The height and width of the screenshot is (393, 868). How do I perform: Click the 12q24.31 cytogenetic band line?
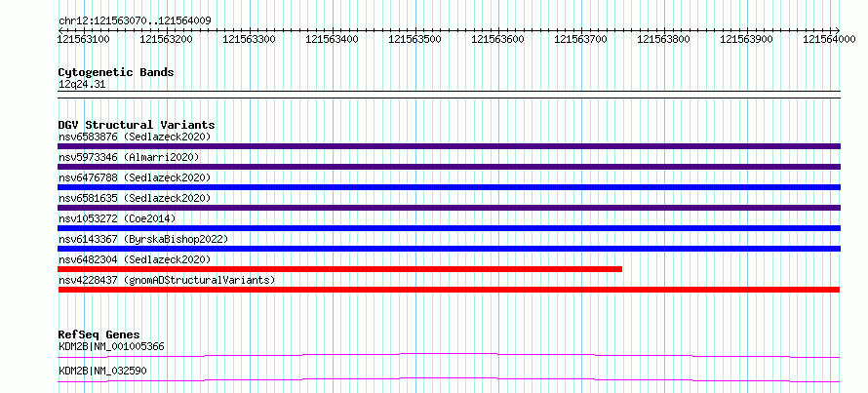[449, 95]
